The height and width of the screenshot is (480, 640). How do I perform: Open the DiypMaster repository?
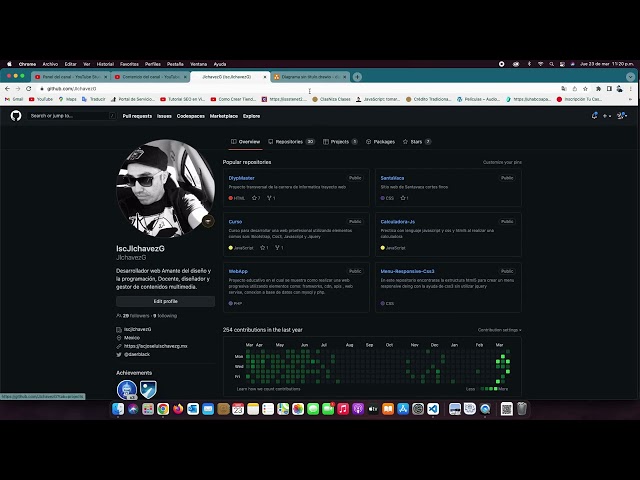pyautogui.click(x=242, y=178)
